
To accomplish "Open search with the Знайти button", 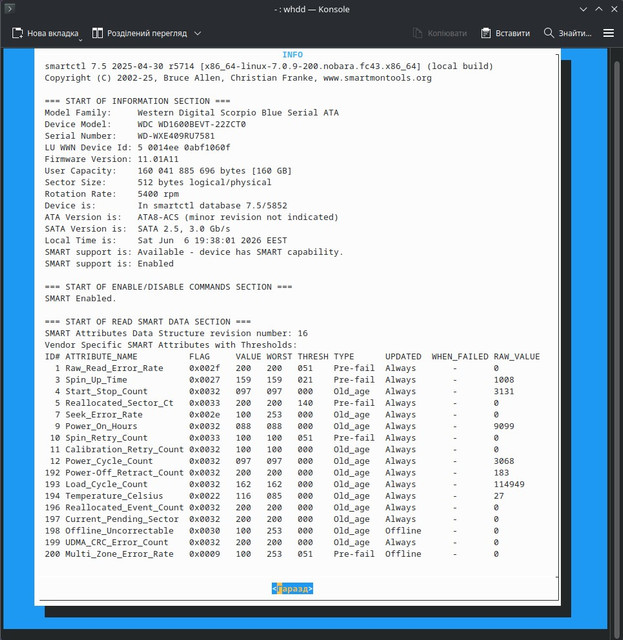I will 567,33.
